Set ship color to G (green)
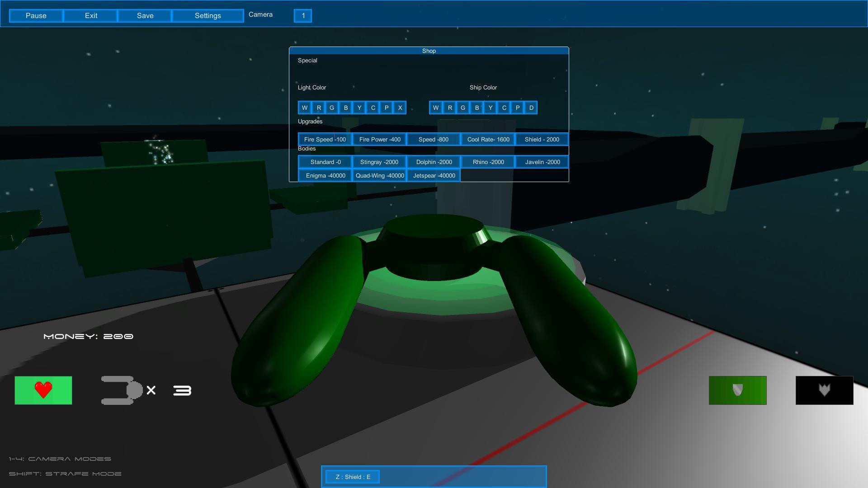The width and height of the screenshot is (868, 488). (x=463, y=108)
